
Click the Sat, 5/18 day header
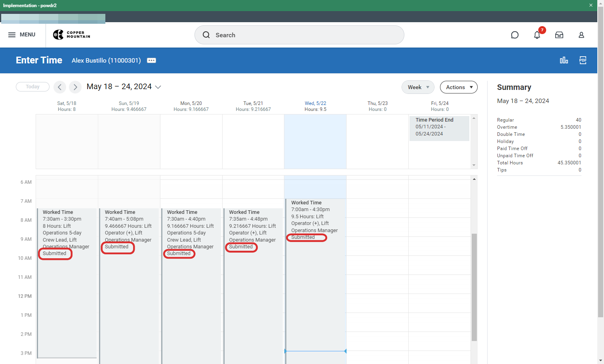(x=67, y=103)
